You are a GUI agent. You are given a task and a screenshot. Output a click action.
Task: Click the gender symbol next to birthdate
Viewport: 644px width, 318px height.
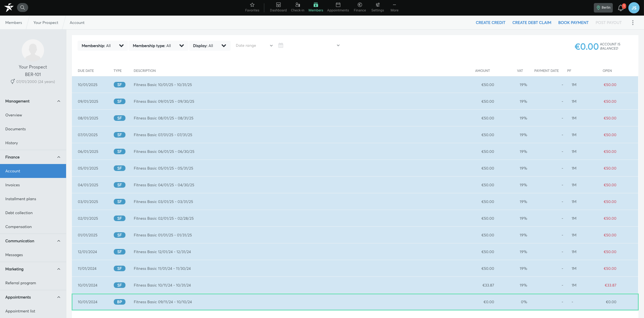tap(13, 82)
